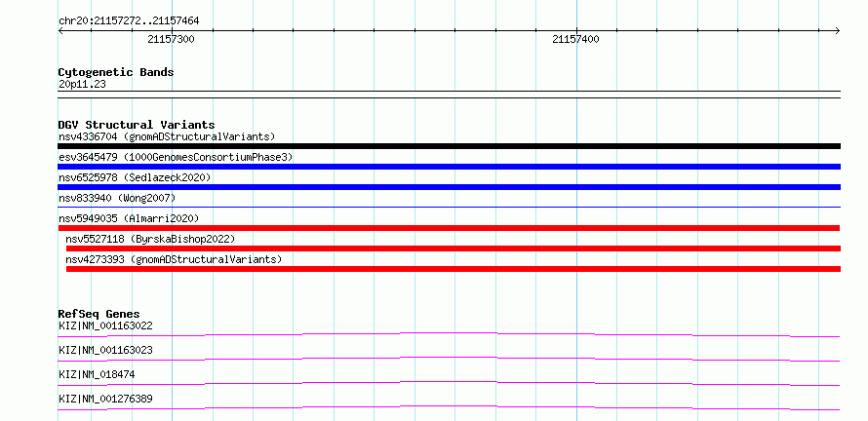
Task: Click the magenta KIZ|NM_018474 gene line
Action: click(449, 383)
